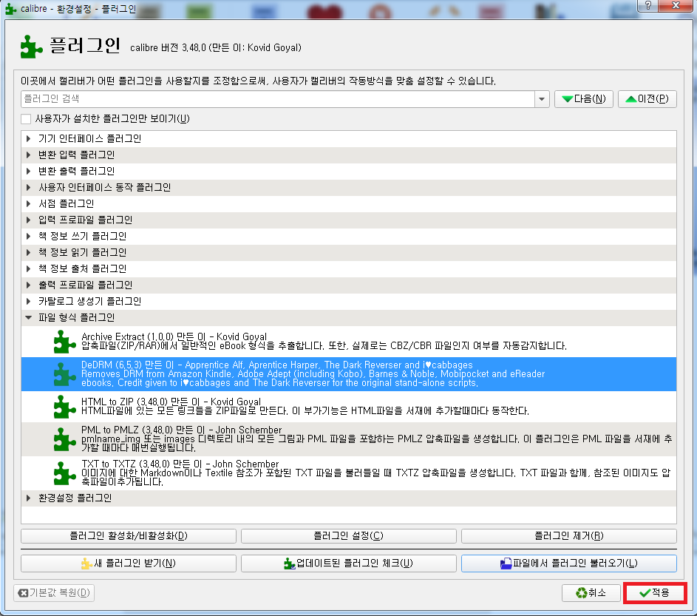Collapse 파일 형식 플러그인 category
Viewport: 697px width, 616px height.
pos(28,317)
